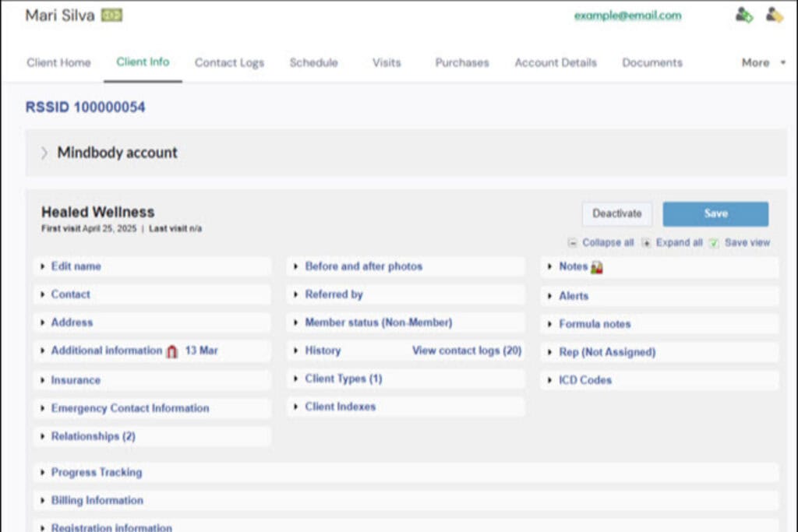
Task: Click the person icon with green tag
Action: (x=744, y=15)
